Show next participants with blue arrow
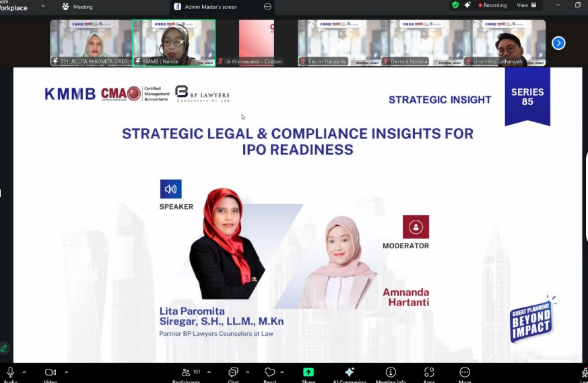This screenshot has width=588, height=383. (x=558, y=43)
